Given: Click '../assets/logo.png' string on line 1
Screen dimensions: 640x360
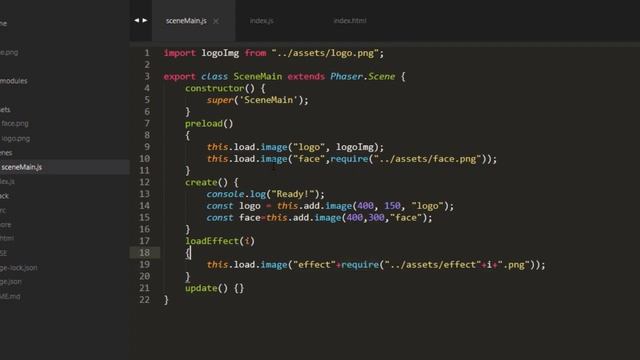Looking at the screenshot, I should click(325, 53).
